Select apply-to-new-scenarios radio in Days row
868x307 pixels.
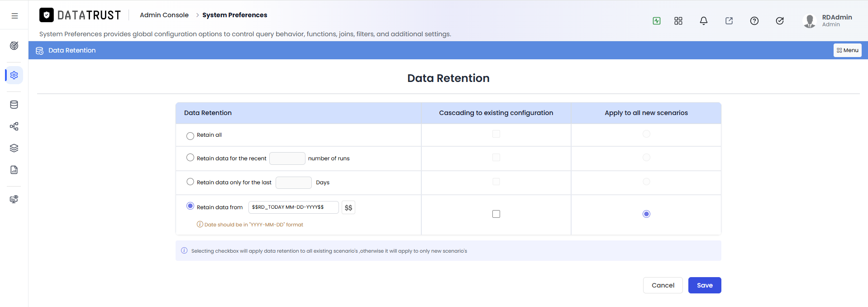coord(646,182)
